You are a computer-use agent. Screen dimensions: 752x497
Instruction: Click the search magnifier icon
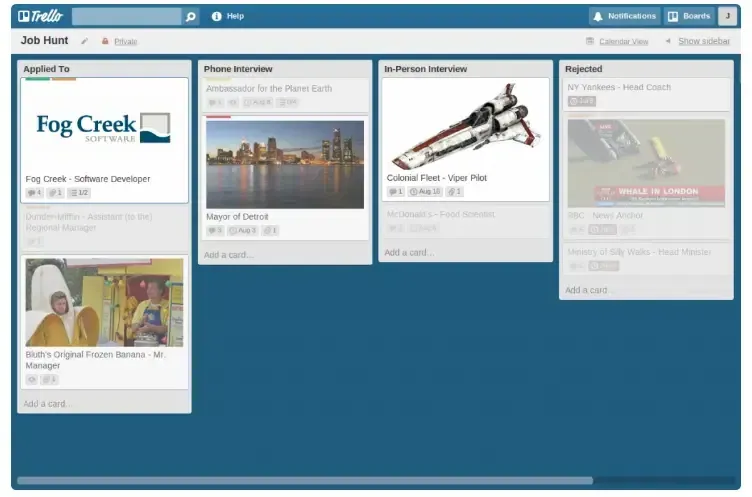[x=190, y=17]
